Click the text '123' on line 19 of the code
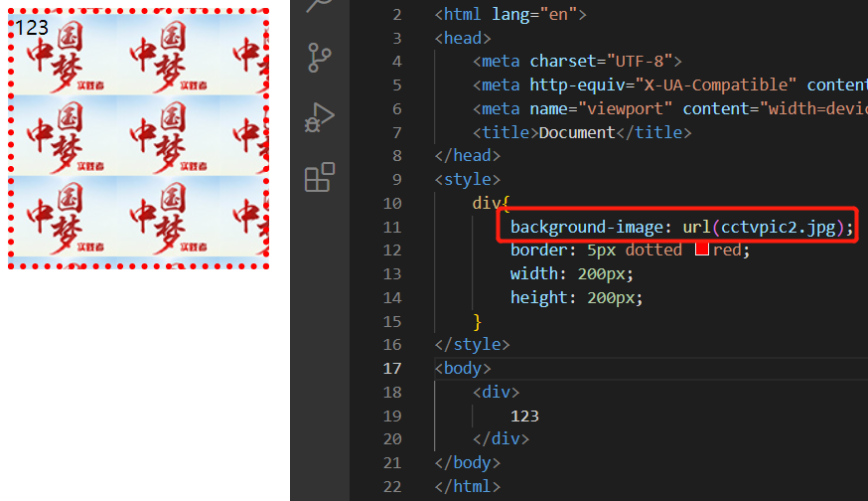Screen dimensions: 868x501 [x=524, y=416]
